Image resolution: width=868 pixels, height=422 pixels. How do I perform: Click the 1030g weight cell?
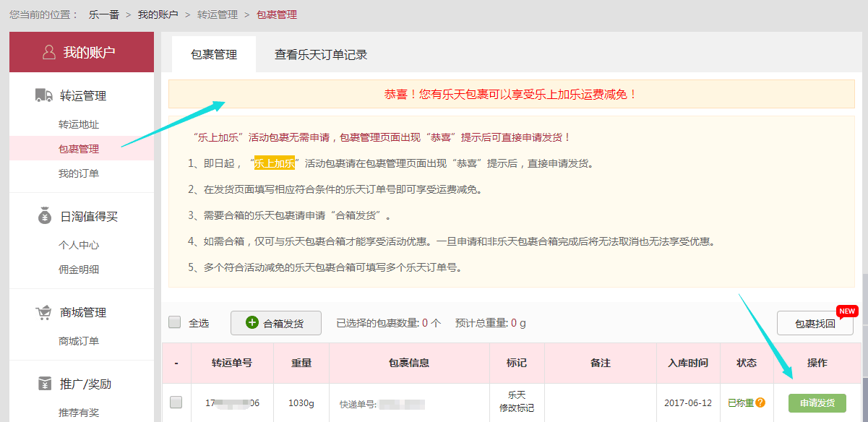pyautogui.click(x=301, y=403)
